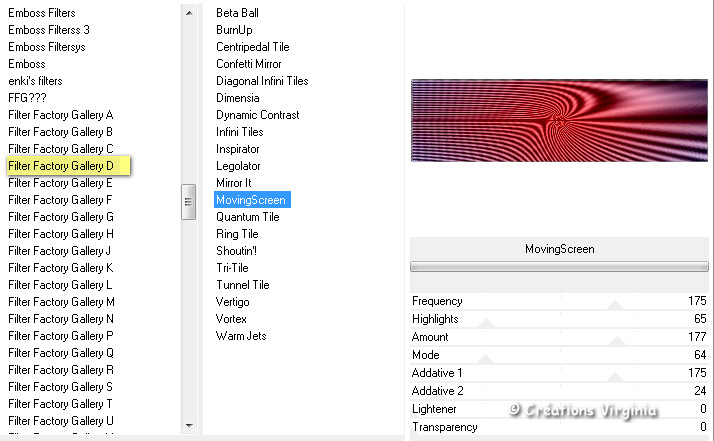Select the Tri-Tile filter

point(232,268)
